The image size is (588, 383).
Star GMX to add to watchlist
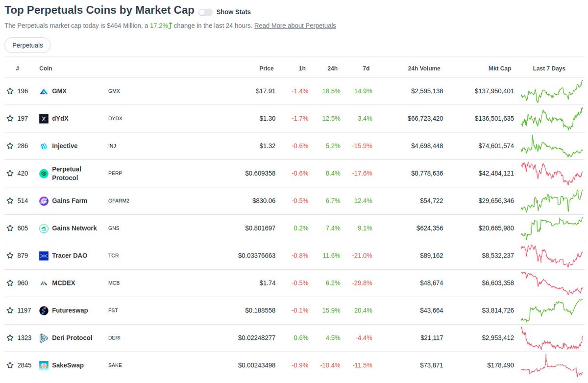click(9, 91)
